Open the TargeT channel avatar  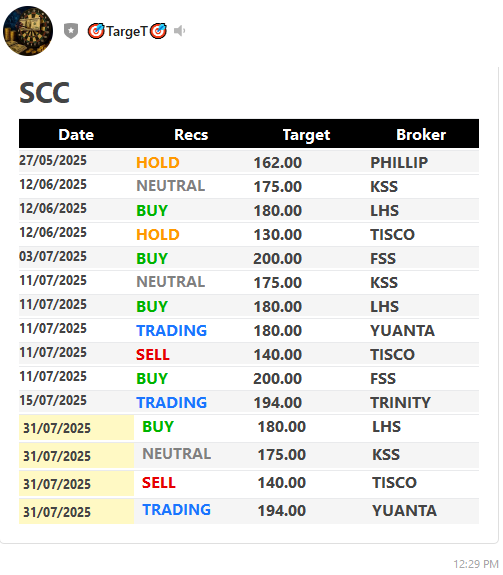(28, 31)
